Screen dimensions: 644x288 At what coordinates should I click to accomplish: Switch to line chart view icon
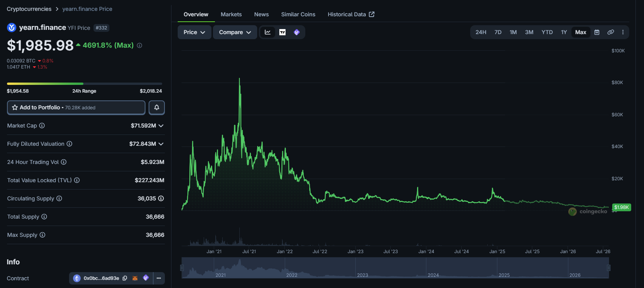268,32
